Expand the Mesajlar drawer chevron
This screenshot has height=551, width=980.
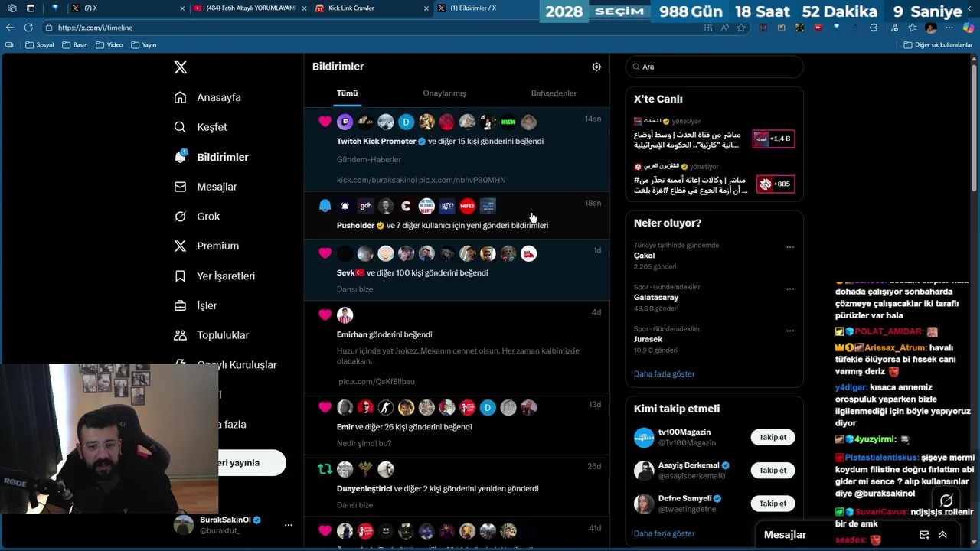pos(943,535)
